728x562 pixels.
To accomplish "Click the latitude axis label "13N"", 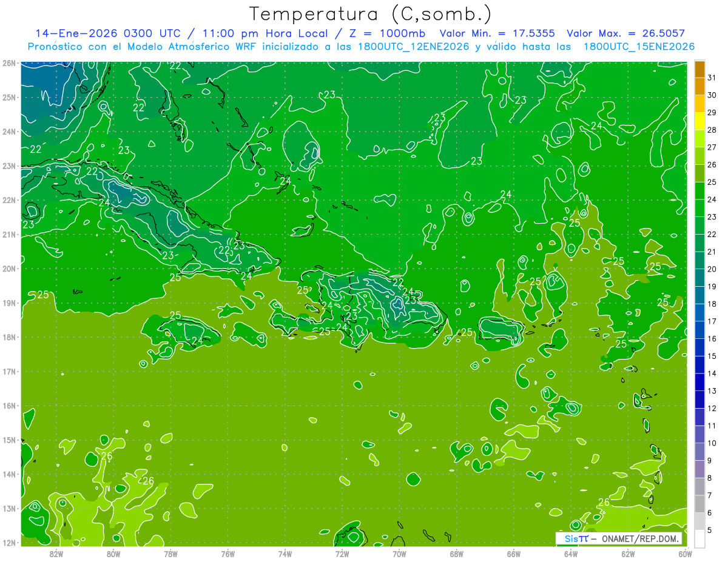I will [x=8, y=508].
